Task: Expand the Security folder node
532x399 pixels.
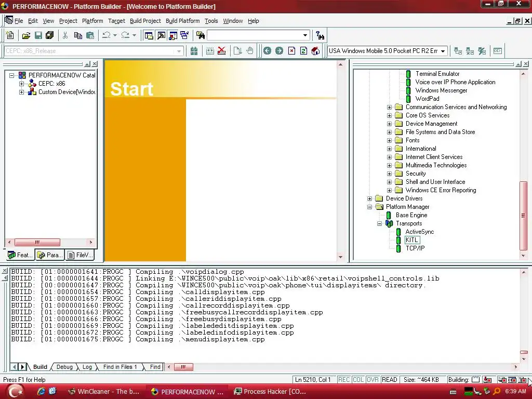Action: click(x=389, y=174)
